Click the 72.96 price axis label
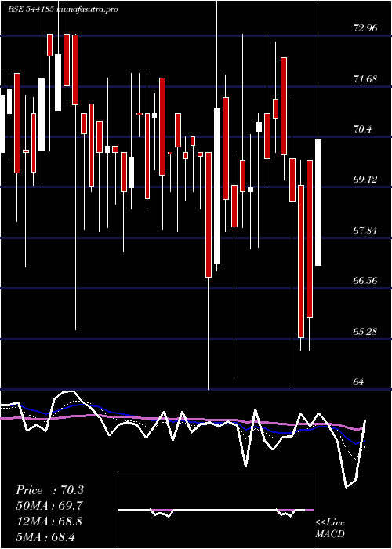This screenshot has height=549, width=392. 365,28
